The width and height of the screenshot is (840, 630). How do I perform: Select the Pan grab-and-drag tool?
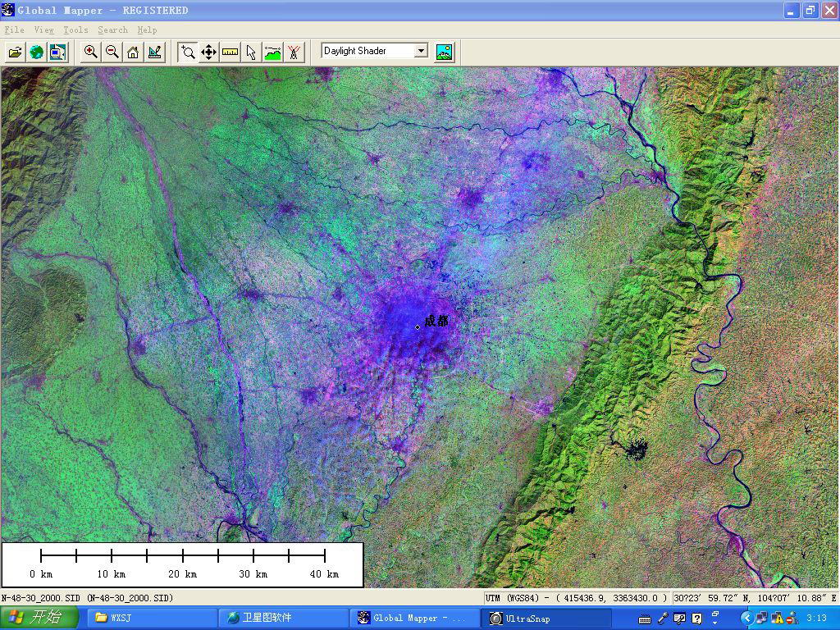coord(208,52)
